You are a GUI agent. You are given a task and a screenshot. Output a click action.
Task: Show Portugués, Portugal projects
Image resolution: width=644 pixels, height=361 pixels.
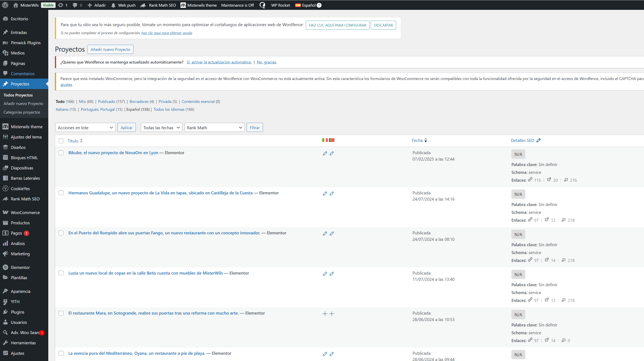[98, 109]
